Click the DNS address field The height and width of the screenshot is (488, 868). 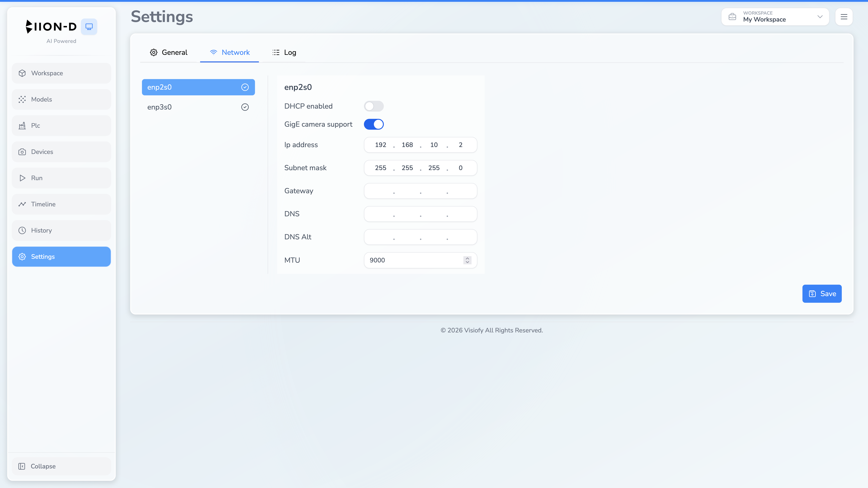[421, 214]
